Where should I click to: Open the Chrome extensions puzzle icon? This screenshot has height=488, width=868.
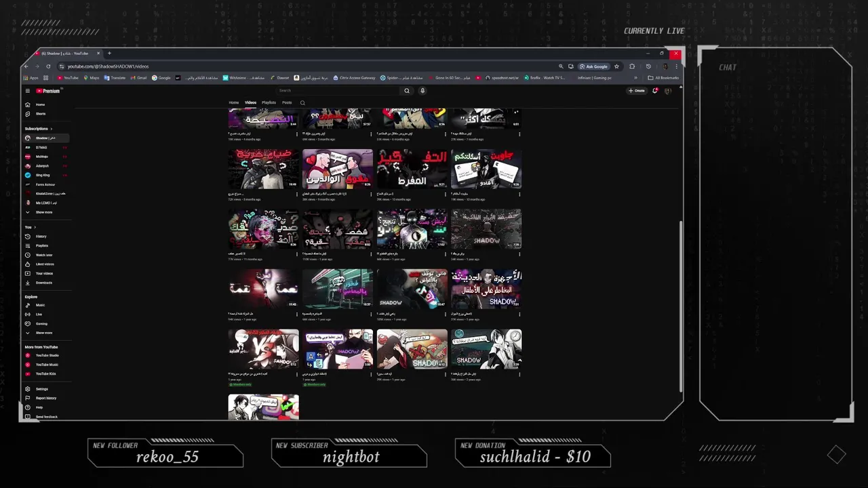(632, 66)
